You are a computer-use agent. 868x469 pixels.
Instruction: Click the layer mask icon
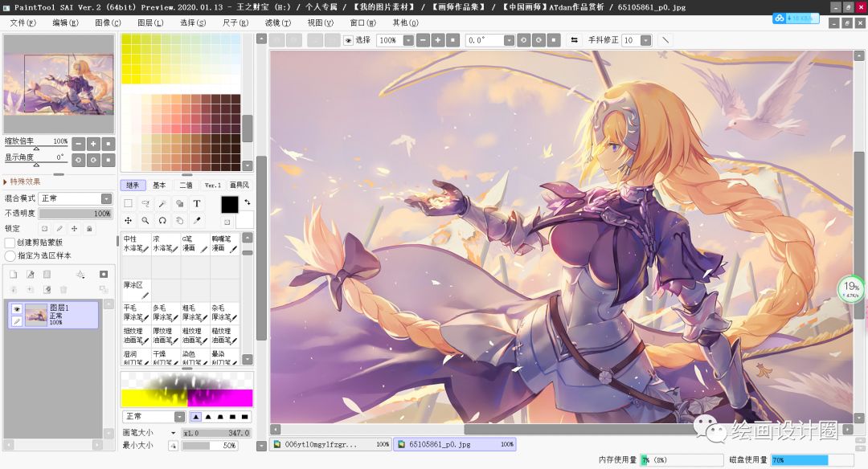coord(104,275)
